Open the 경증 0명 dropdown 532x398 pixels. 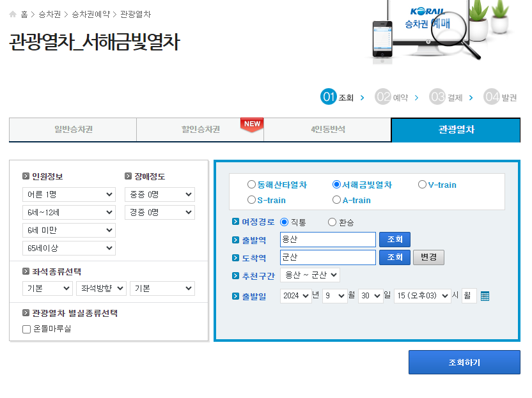coord(160,213)
